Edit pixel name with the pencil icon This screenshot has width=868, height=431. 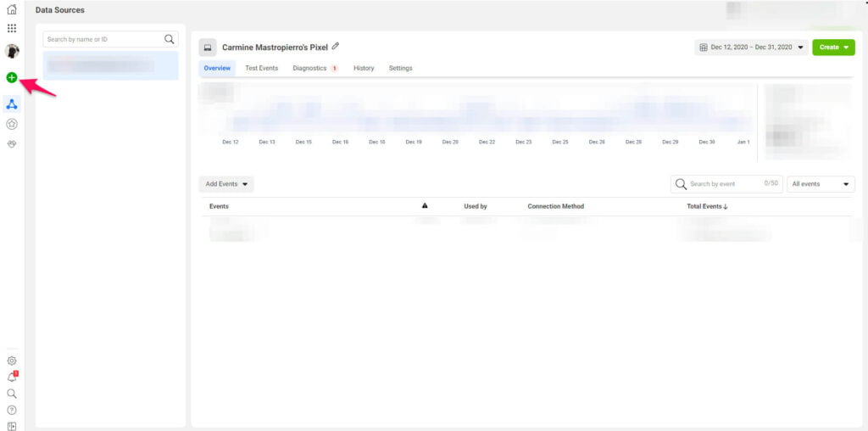(x=336, y=47)
